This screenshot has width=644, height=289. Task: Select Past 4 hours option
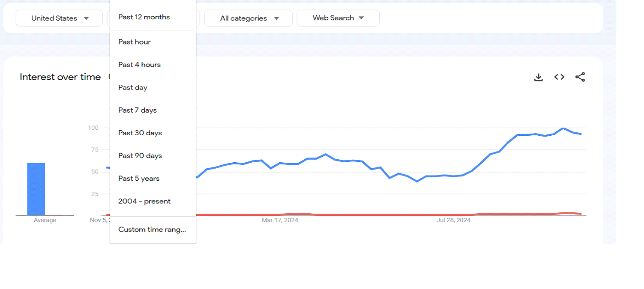[140, 65]
